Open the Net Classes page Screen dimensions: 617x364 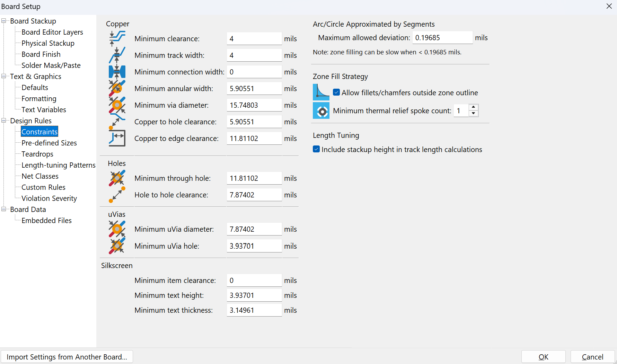click(40, 176)
